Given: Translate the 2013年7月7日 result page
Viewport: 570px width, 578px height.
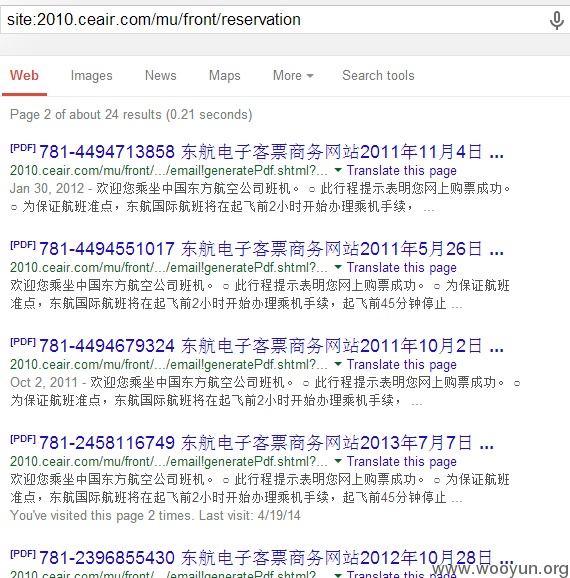Looking at the screenshot, I should 402,462.
